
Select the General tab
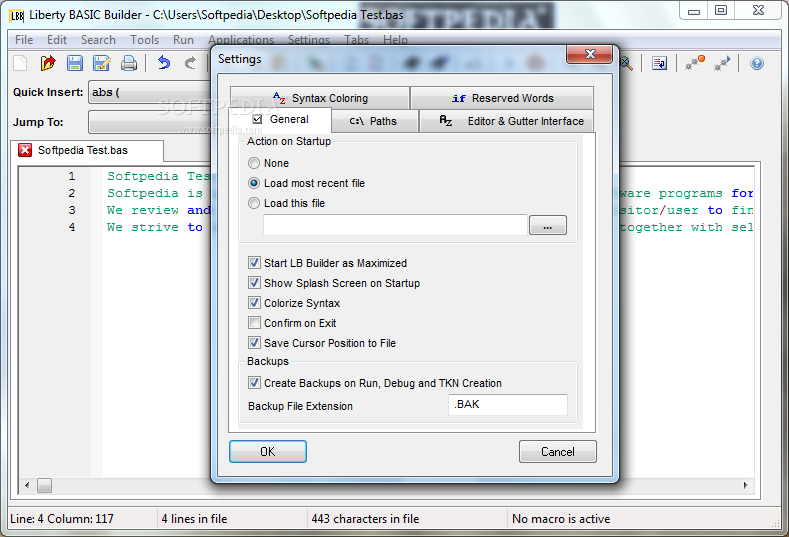coord(280,120)
